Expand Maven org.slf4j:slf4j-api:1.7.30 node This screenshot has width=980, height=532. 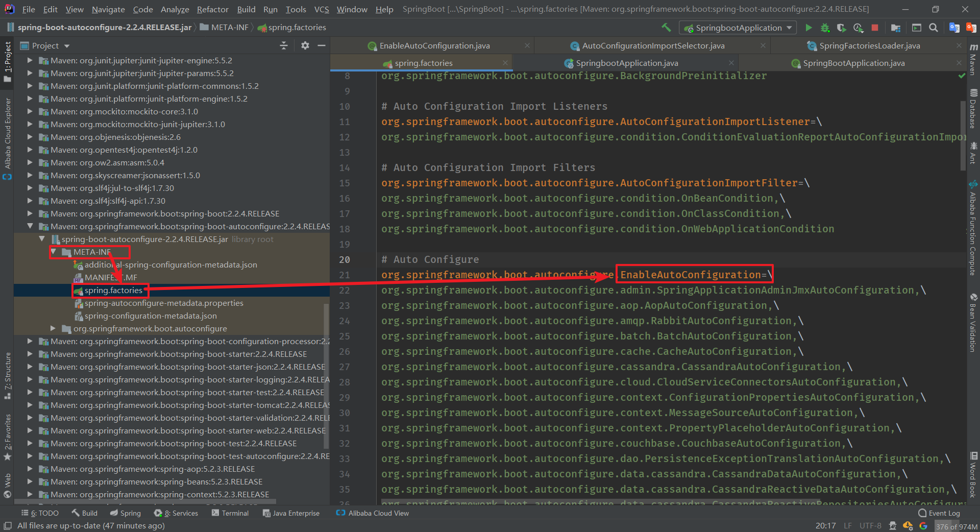click(x=30, y=201)
